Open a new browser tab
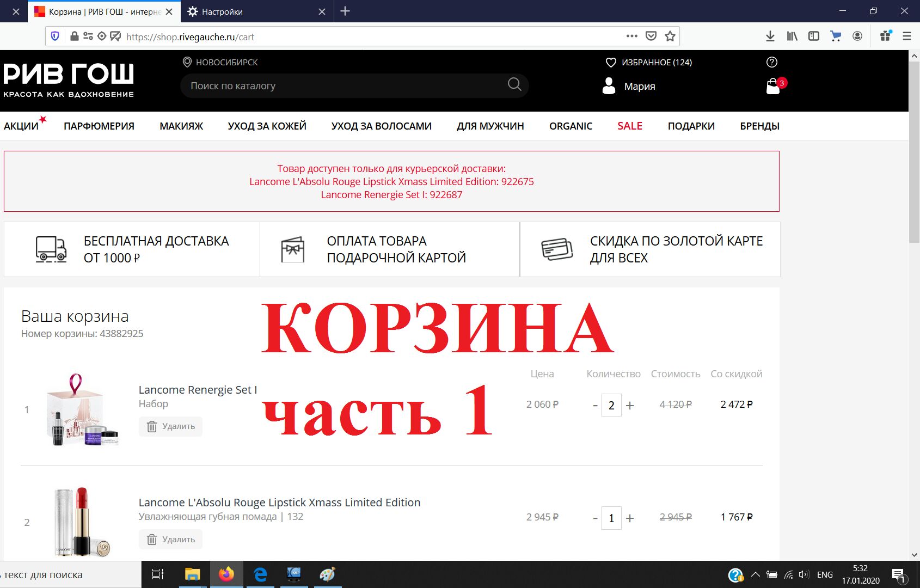 tap(345, 11)
